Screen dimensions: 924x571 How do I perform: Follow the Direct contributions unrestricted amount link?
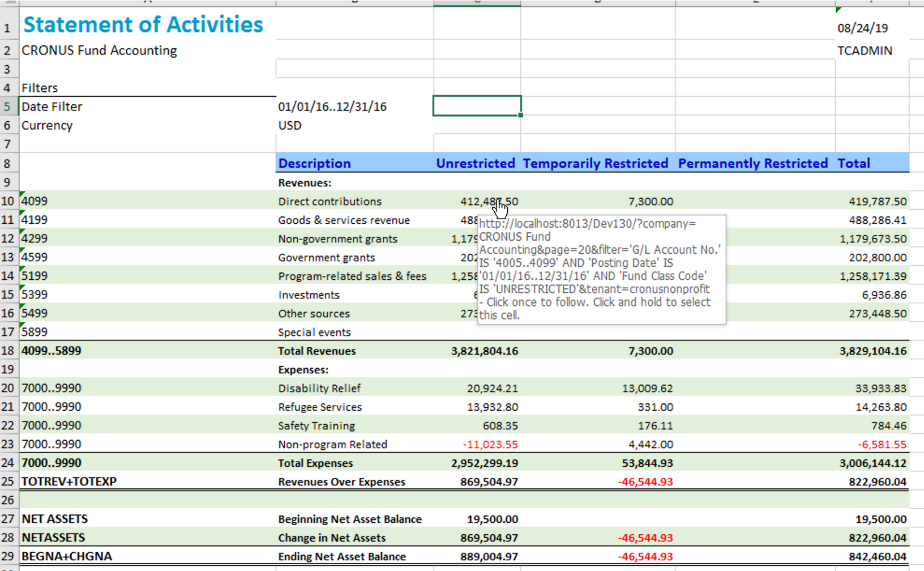[490, 202]
